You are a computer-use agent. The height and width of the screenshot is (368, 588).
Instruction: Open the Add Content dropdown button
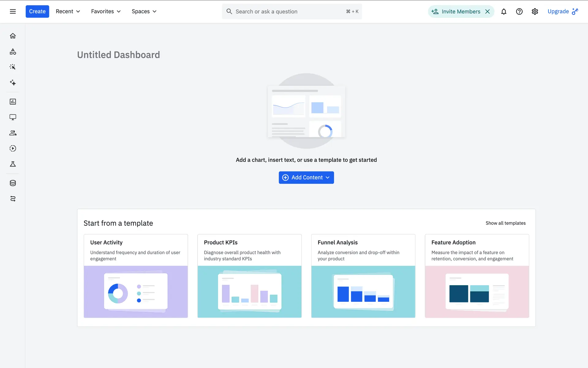coord(306,178)
